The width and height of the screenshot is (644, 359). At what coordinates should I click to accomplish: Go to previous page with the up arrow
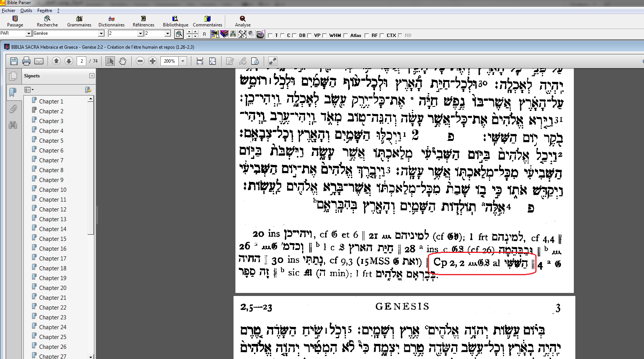(x=56, y=61)
